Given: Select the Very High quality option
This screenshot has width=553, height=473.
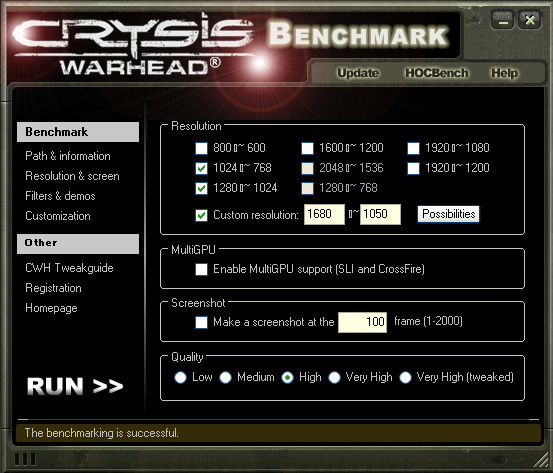Looking at the screenshot, I should [x=334, y=377].
